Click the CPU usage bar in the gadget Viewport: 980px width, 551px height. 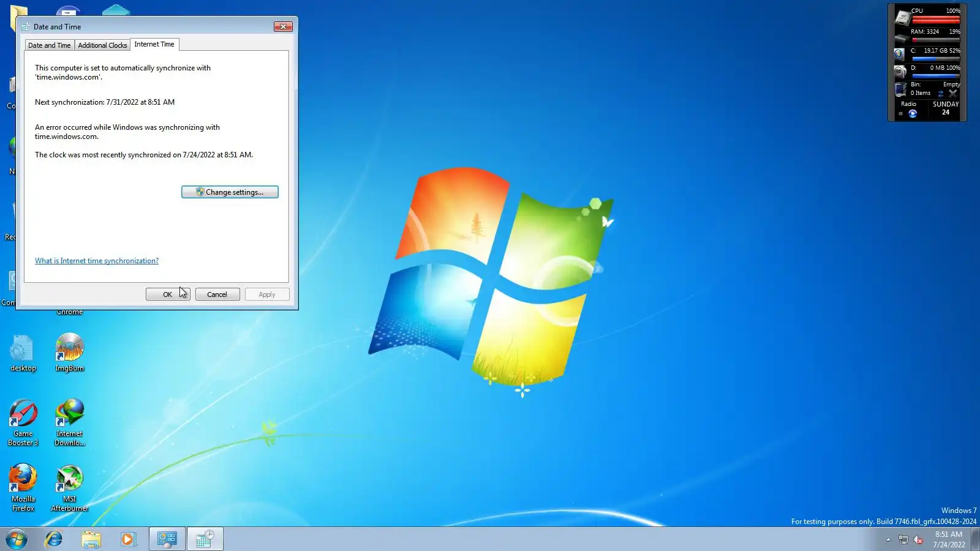936,20
